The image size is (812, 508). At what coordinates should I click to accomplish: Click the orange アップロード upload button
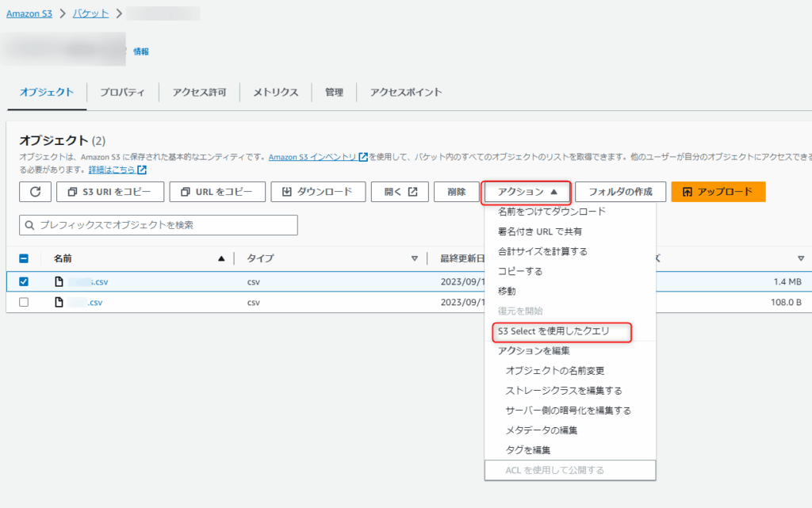click(x=718, y=192)
